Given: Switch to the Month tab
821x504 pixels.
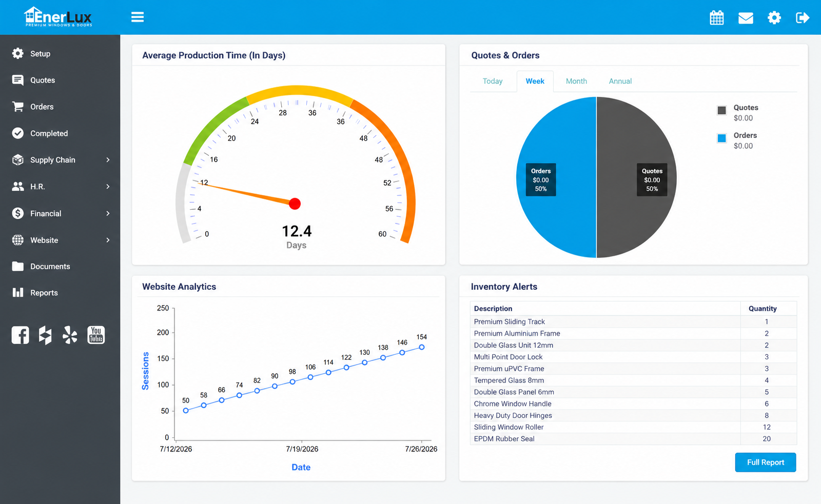Looking at the screenshot, I should (x=576, y=81).
